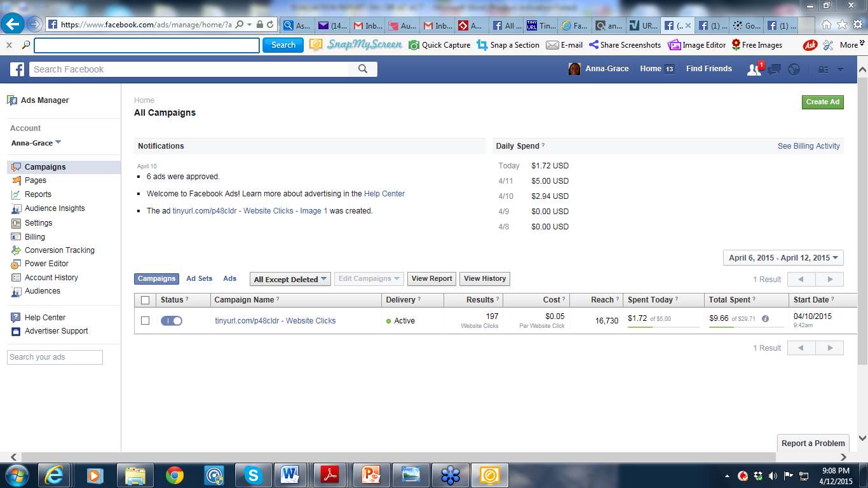
Task: Click Anna-Grace profile picture thumbnail
Action: (x=574, y=69)
